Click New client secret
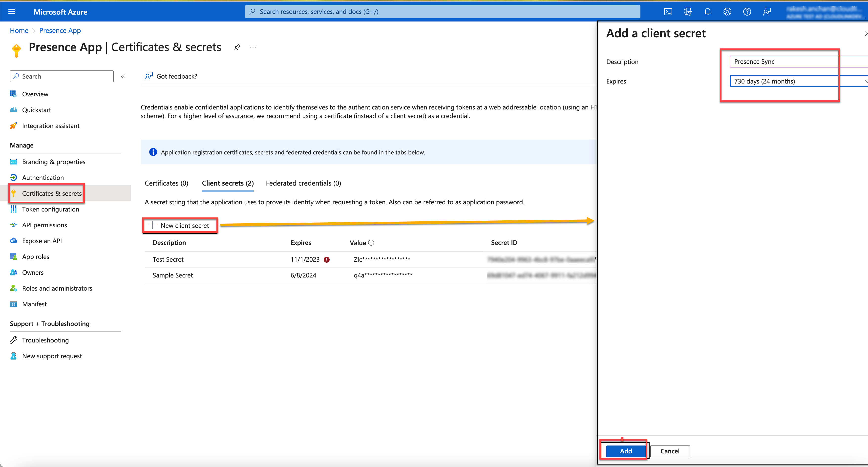868x467 pixels. tap(180, 225)
